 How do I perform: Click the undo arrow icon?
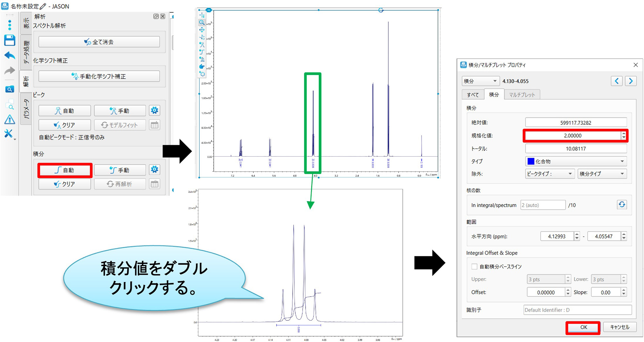(10, 55)
